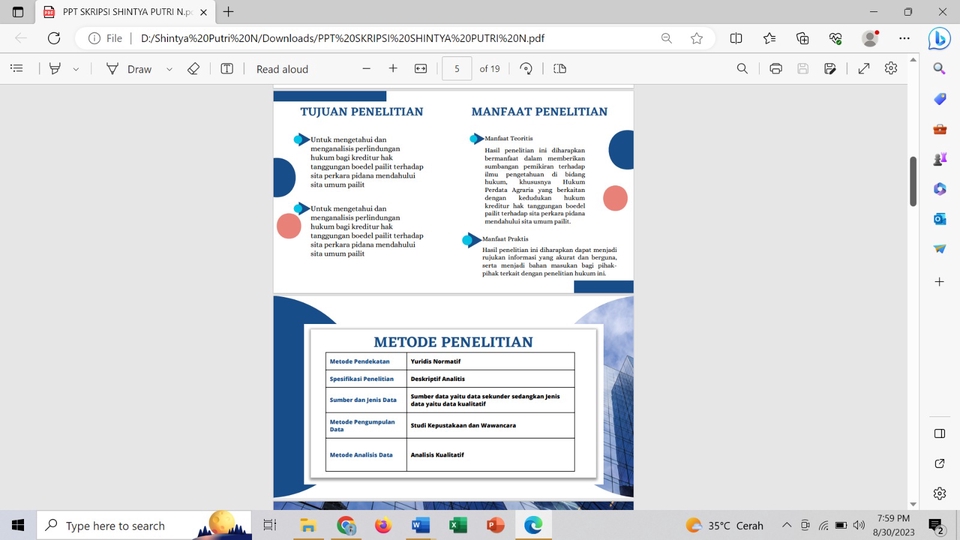Viewport: 960px width, 540px height.
Task: Open File Explorer from taskbar
Action: 307,525
